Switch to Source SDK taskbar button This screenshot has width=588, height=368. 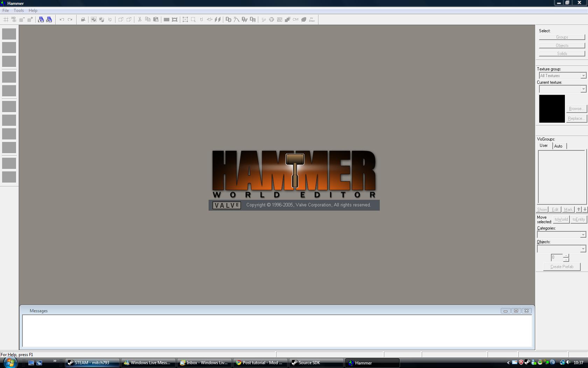coord(316,363)
